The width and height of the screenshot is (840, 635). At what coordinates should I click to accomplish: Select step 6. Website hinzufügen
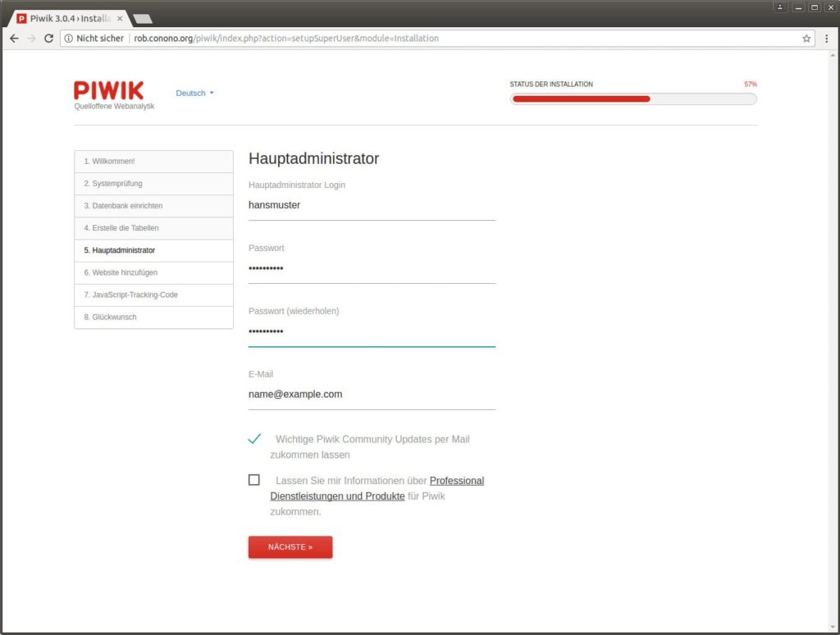153,272
